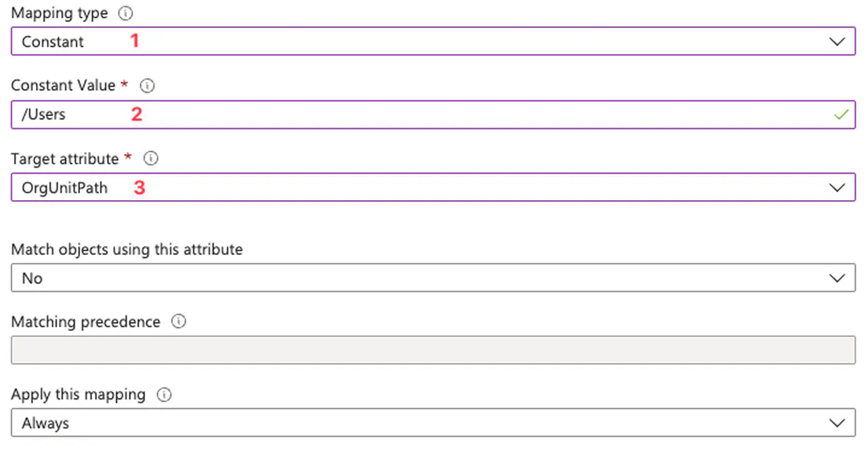Click the Constant Value label text

click(x=63, y=86)
